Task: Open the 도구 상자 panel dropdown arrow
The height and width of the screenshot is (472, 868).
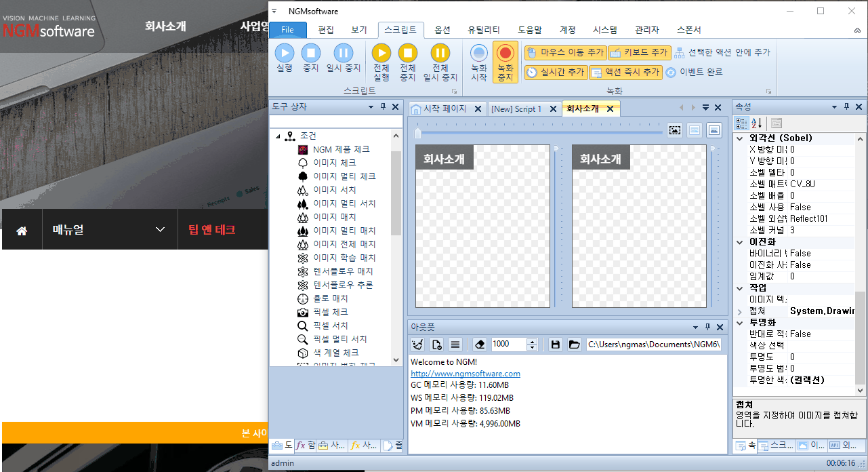Action: click(371, 107)
